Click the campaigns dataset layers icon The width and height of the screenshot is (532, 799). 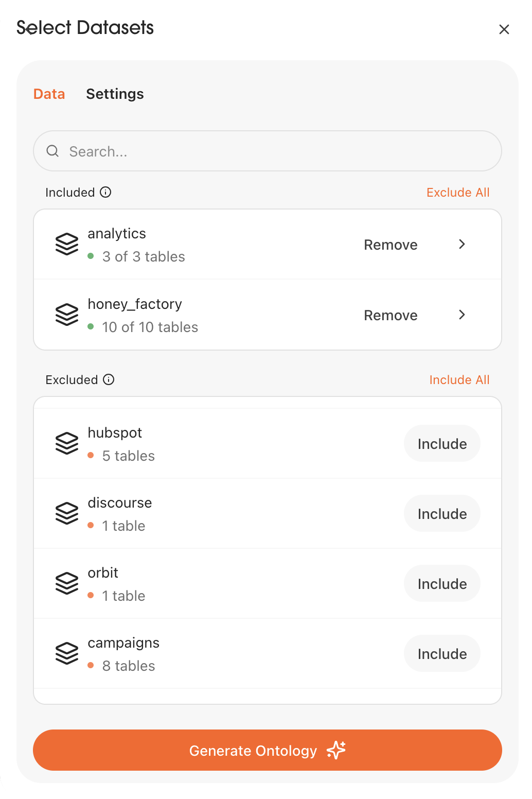pos(67,653)
